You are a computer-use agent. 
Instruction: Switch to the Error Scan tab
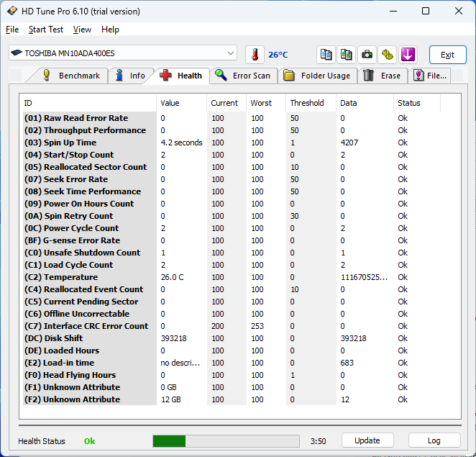243,76
